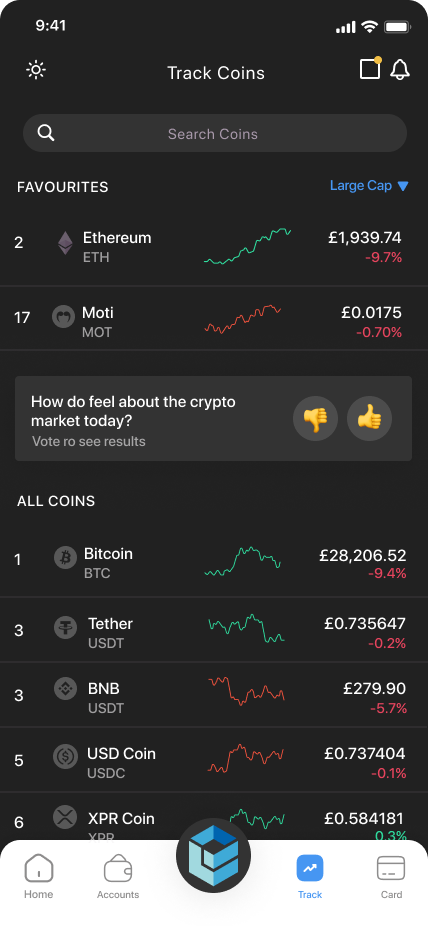Tap the USD Coin logo icon

click(x=66, y=757)
